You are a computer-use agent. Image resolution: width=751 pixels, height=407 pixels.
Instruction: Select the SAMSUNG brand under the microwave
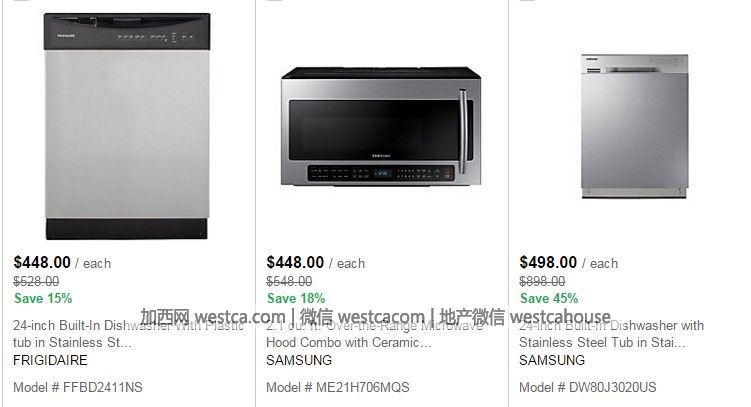pyautogui.click(x=299, y=360)
